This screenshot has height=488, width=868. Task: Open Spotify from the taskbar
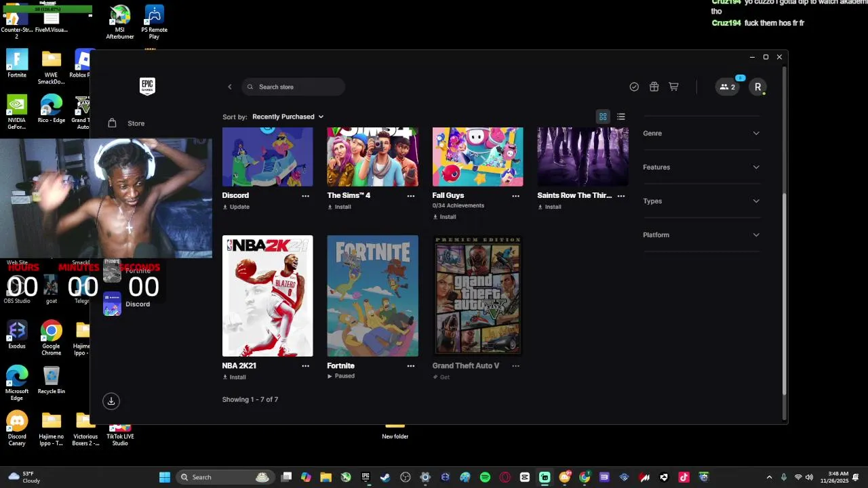tap(485, 477)
